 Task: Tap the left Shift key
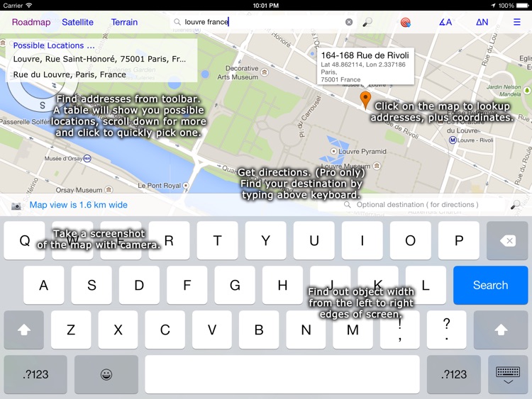23,330
